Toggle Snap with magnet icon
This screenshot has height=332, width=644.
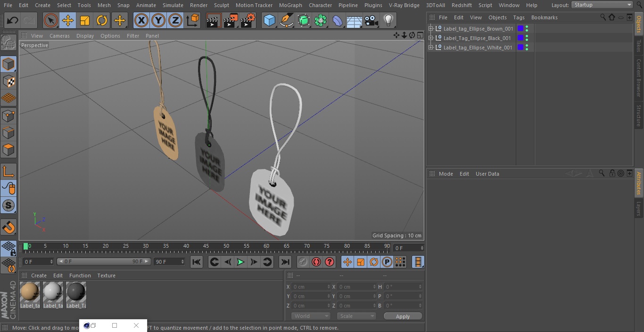(8, 227)
